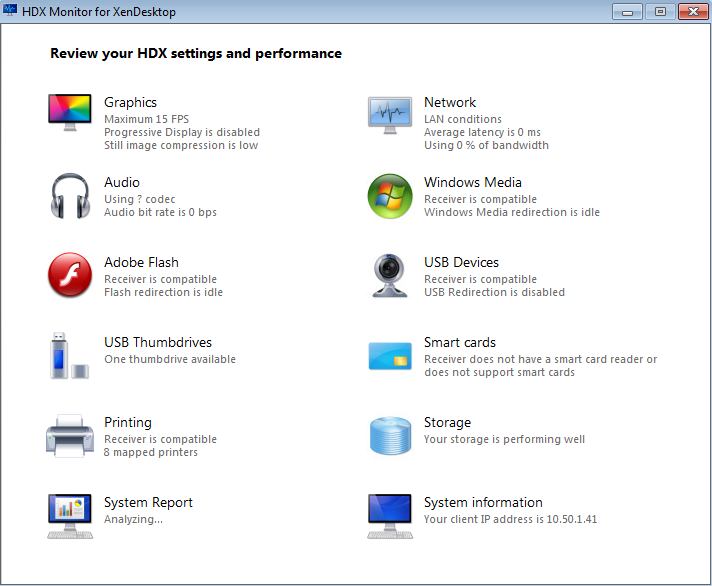
Task: Open the Windows Media section title
Action: (x=473, y=182)
